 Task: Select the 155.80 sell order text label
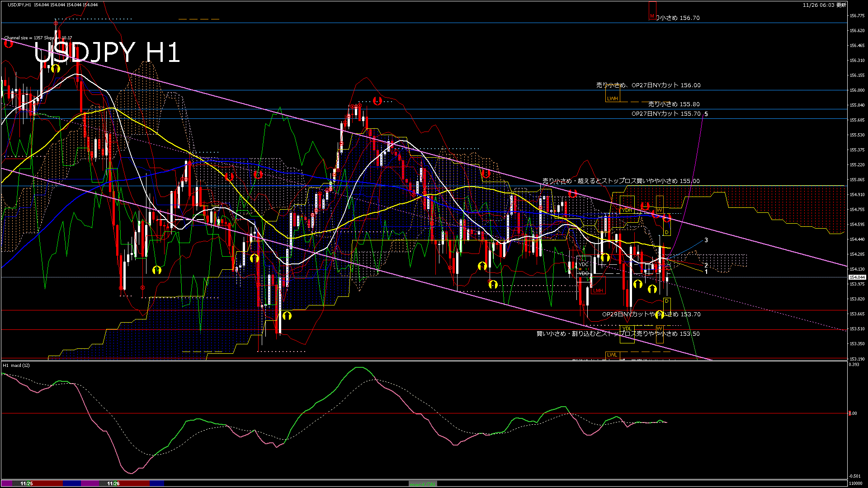tap(674, 104)
